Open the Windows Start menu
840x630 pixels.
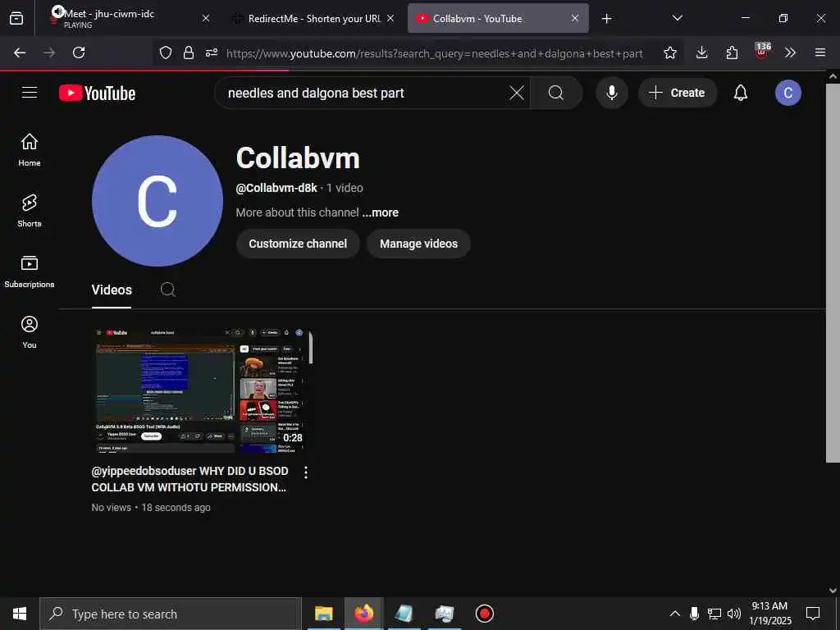pos(20,614)
